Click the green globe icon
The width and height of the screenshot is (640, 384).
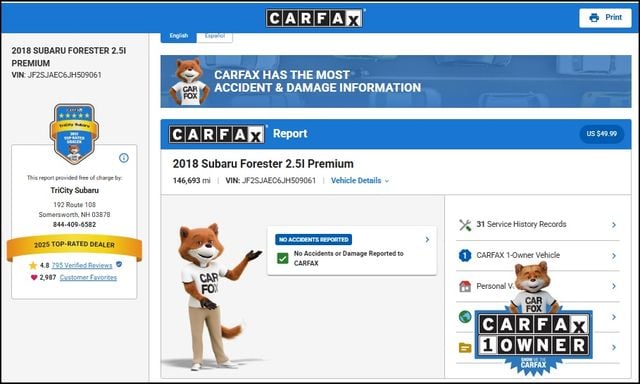coord(465,317)
